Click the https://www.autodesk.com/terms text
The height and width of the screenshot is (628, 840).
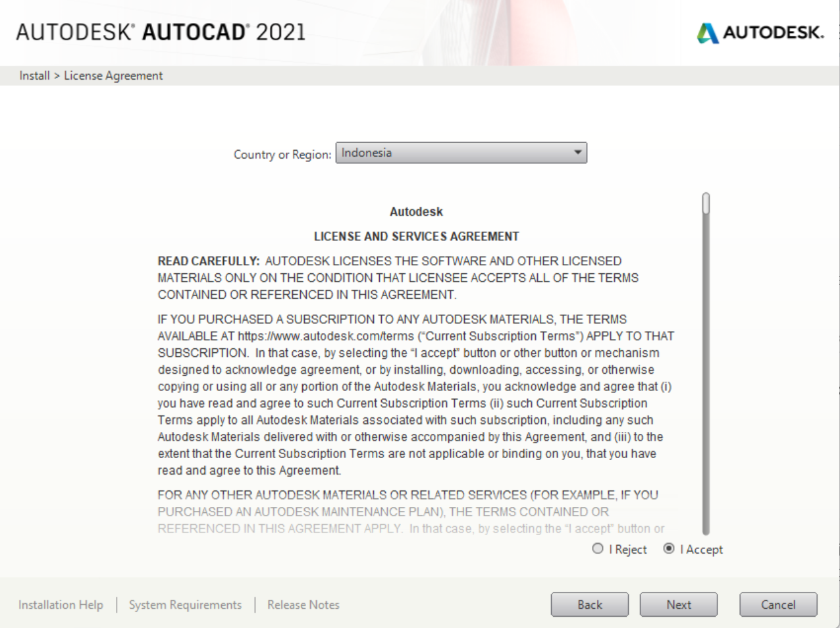(326, 336)
